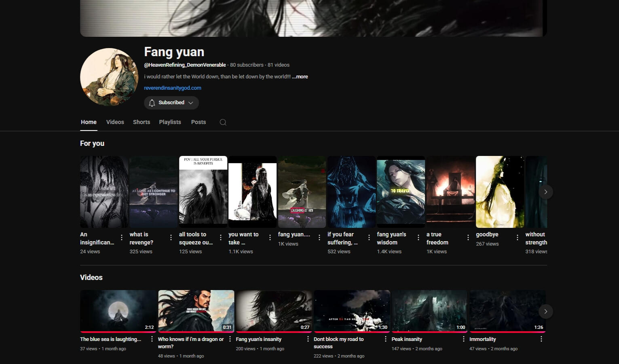Click the channel search magnifier icon

coord(223,122)
